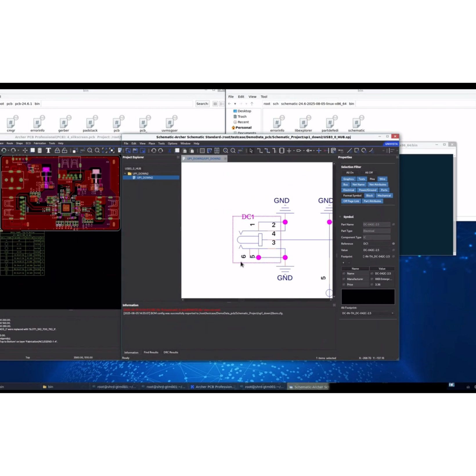
Task: Click the ground symbol placement tool
Action: point(289,151)
